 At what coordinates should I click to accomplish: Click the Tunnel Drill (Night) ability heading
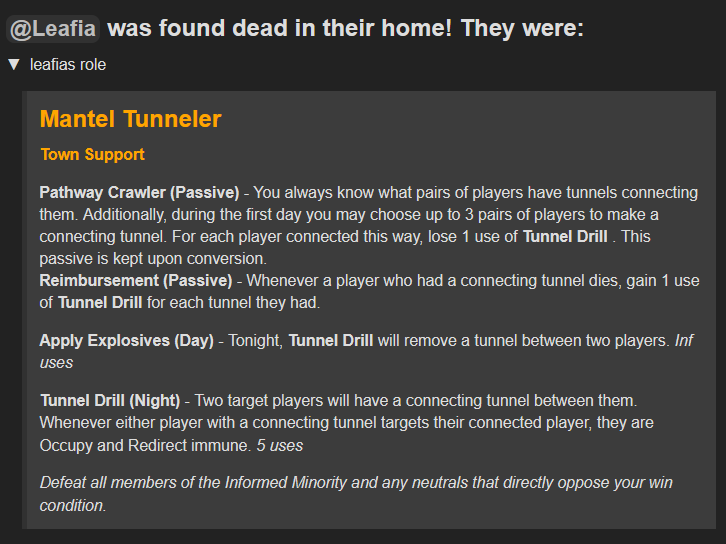(x=110, y=400)
